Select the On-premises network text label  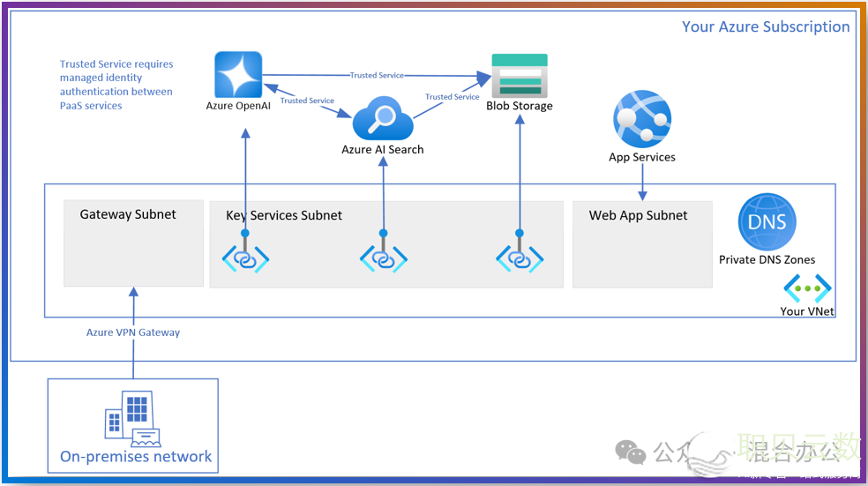[x=136, y=457]
